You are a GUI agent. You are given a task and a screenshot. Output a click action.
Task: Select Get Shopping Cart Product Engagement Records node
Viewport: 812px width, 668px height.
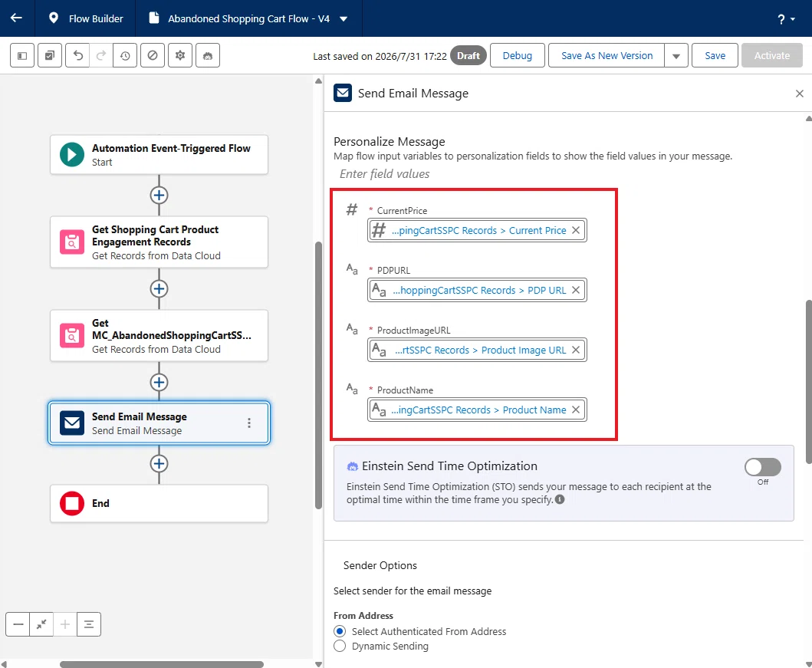tap(159, 242)
